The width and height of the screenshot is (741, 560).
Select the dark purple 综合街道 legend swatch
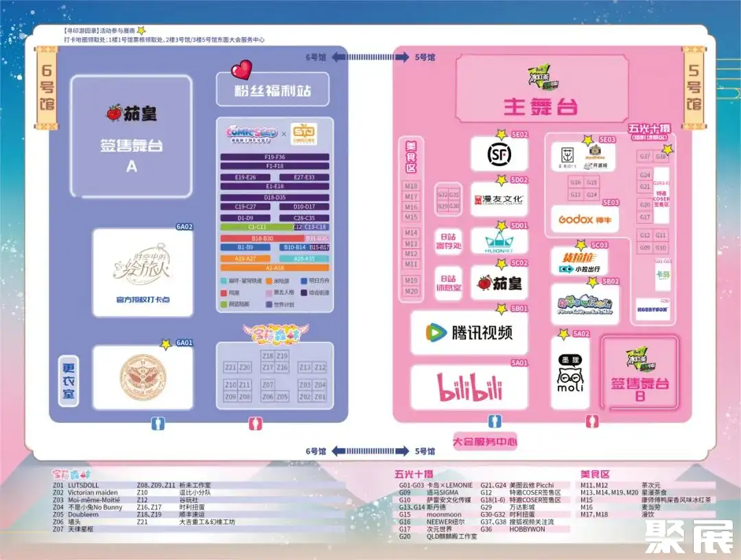click(x=304, y=292)
